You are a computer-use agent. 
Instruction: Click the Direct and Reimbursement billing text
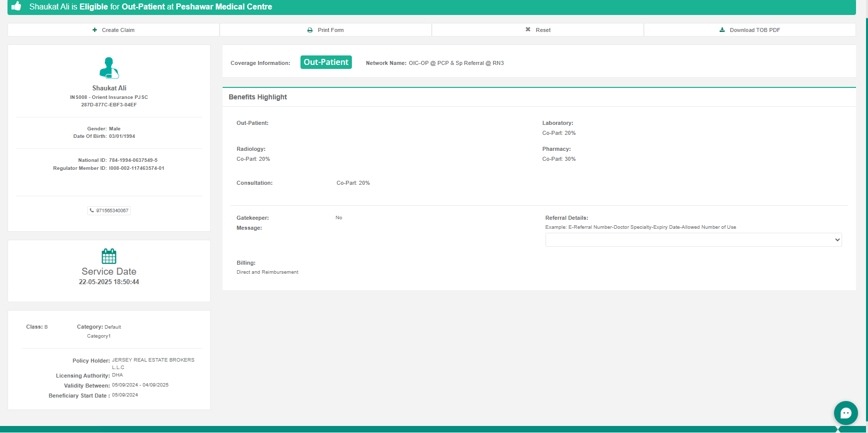pos(268,272)
